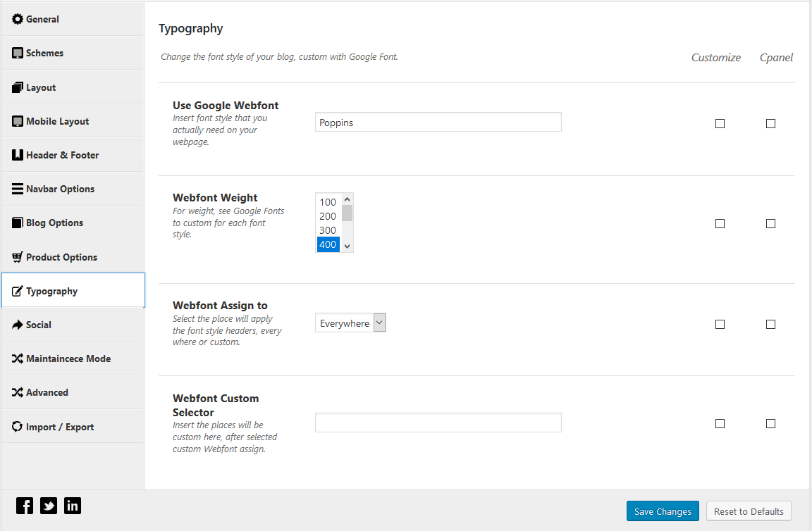Open the Twitter icon link
The height and width of the screenshot is (531, 812).
(49, 506)
